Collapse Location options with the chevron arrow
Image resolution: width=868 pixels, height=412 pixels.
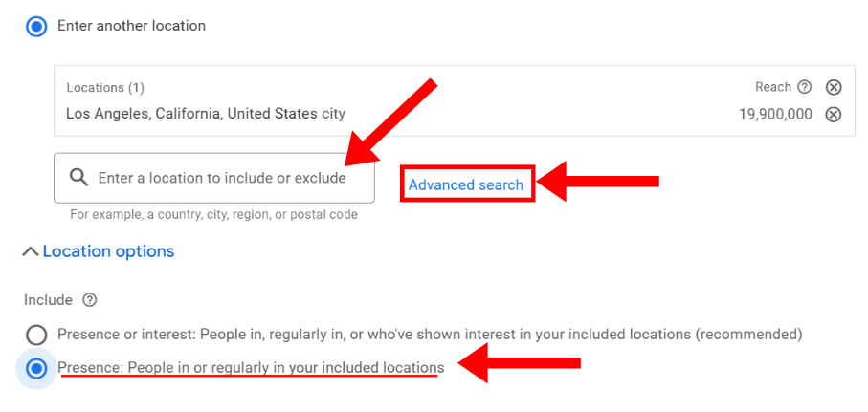tap(30, 251)
